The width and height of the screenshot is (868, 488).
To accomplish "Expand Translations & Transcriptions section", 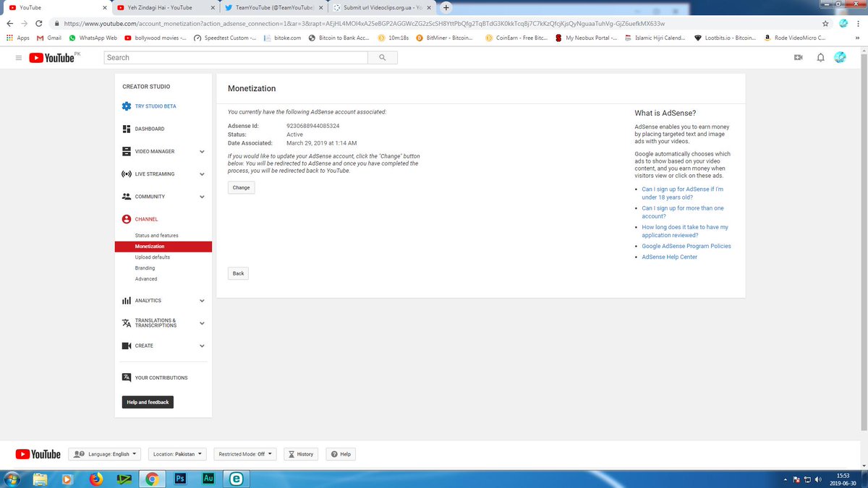I will pos(202,323).
